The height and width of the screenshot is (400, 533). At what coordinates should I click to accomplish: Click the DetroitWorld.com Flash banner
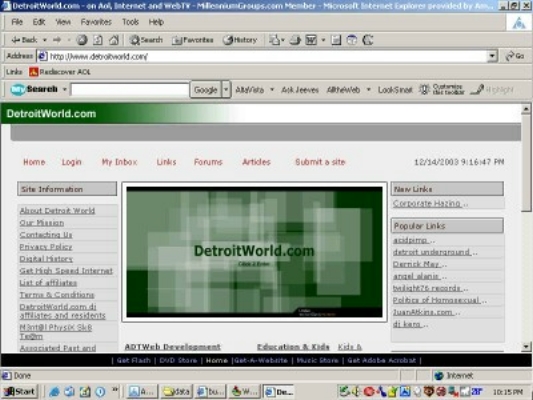click(x=254, y=252)
